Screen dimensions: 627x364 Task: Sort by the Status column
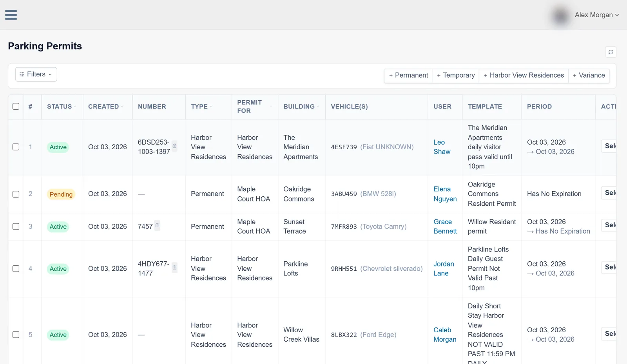click(x=62, y=107)
